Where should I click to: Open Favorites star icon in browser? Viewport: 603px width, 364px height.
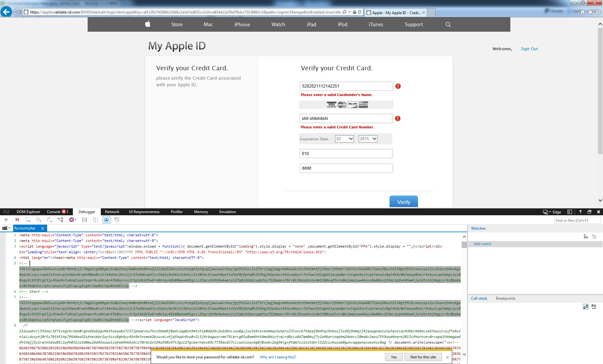(590, 12)
